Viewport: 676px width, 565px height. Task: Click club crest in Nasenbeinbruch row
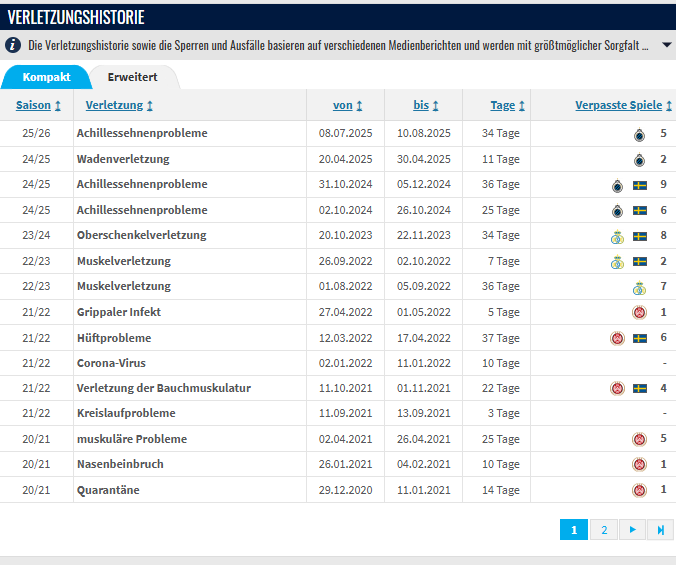tap(639, 465)
